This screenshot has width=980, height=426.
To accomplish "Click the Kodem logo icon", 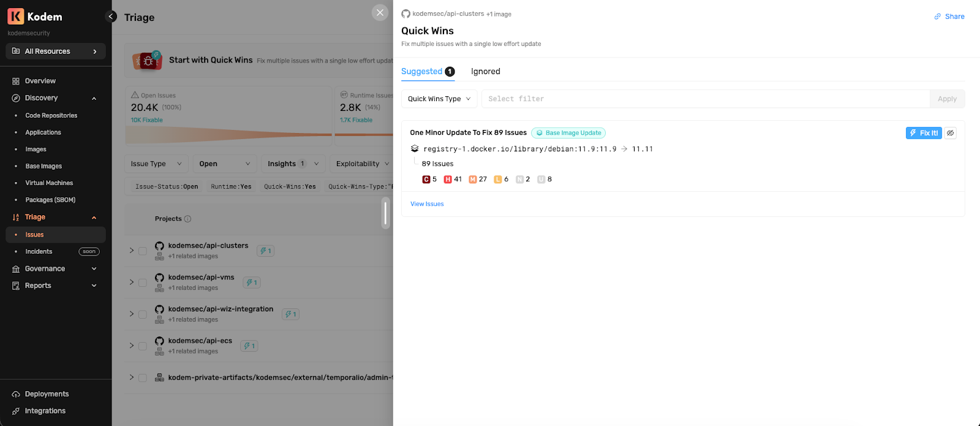I will pyautogui.click(x=15, y=16).
